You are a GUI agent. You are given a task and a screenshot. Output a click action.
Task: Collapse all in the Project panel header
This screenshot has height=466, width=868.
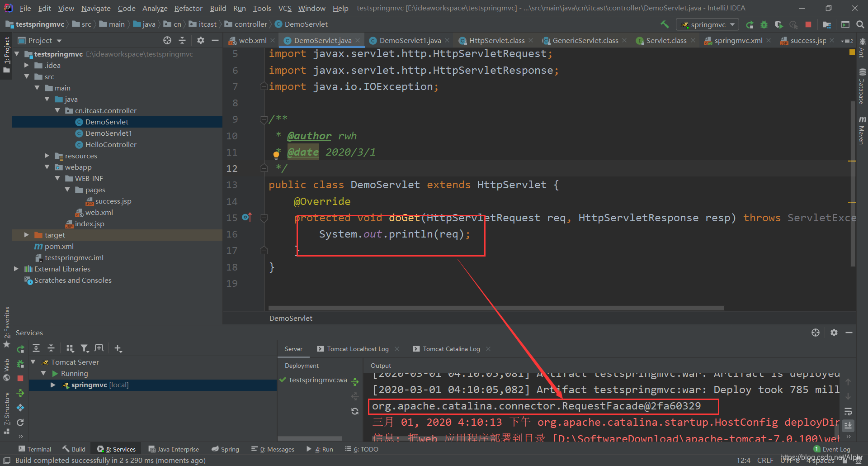182,40
